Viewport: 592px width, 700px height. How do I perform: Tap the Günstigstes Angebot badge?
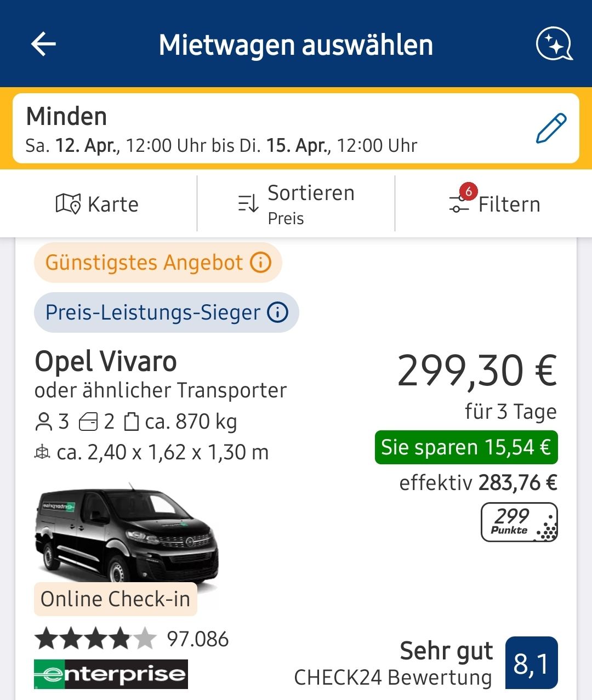(144, 263)
